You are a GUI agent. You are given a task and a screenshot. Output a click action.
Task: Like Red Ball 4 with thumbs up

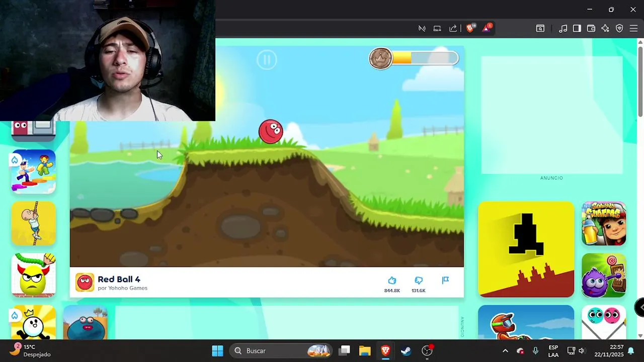(x=392, y=281)
